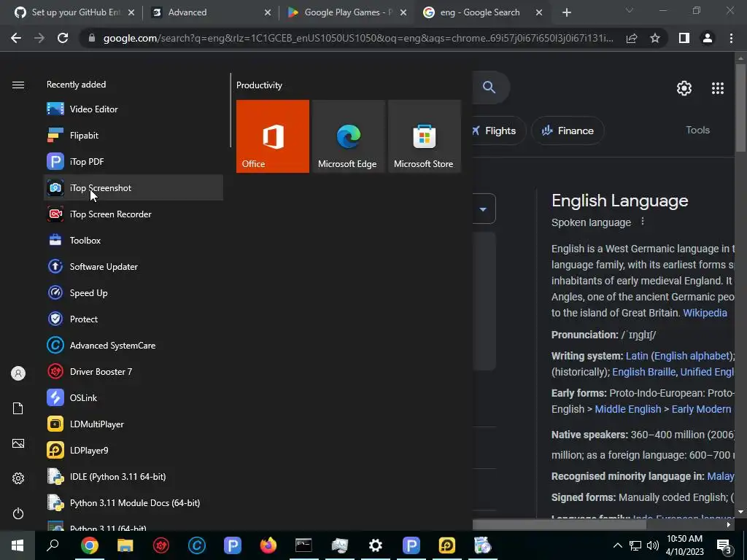Expand the dropdown arrow in the Google results panel
Screen dimensions: 747x560
click(483, 209)
